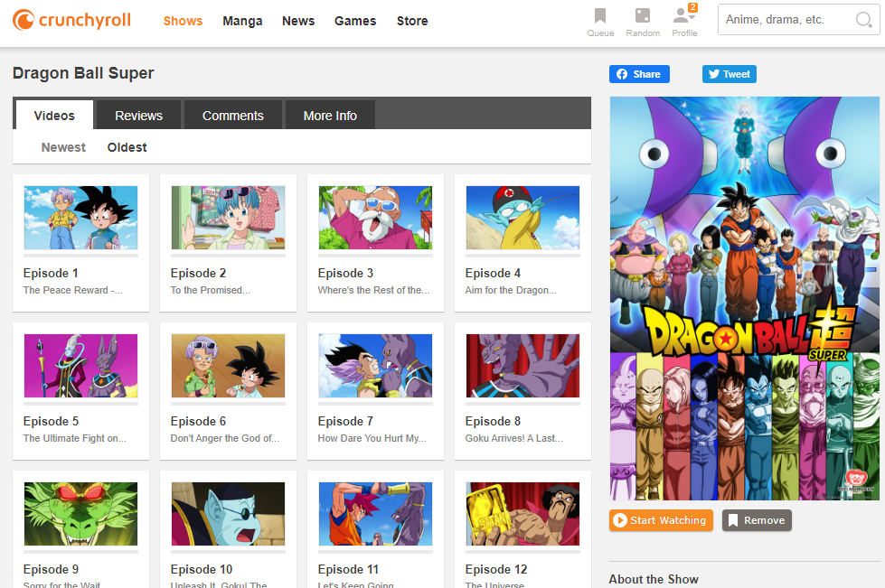Switch to the More Info tab
Viewport: 885px width, 588px height.
(x=330, y=115)
